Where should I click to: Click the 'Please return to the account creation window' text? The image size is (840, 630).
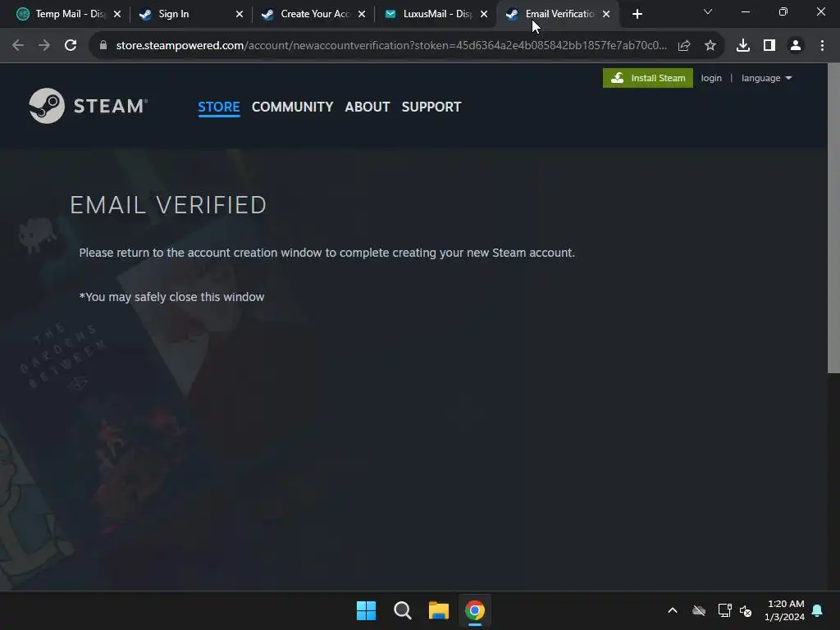(x=326, y=253)
